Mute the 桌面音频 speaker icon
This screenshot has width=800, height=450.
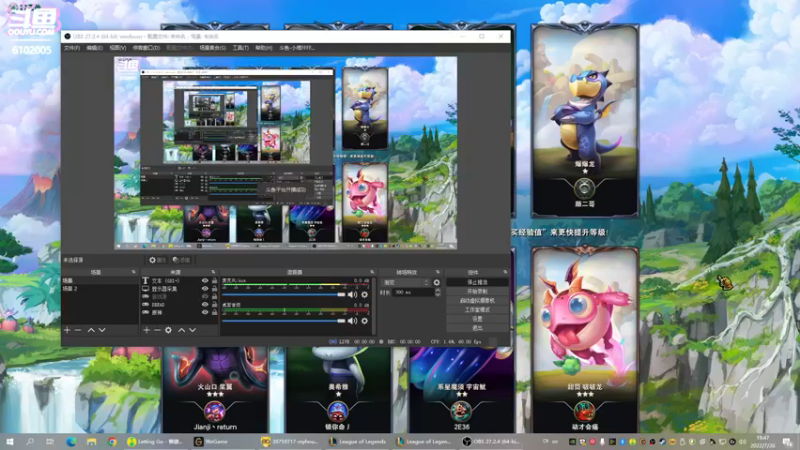(x=353, y=321)
